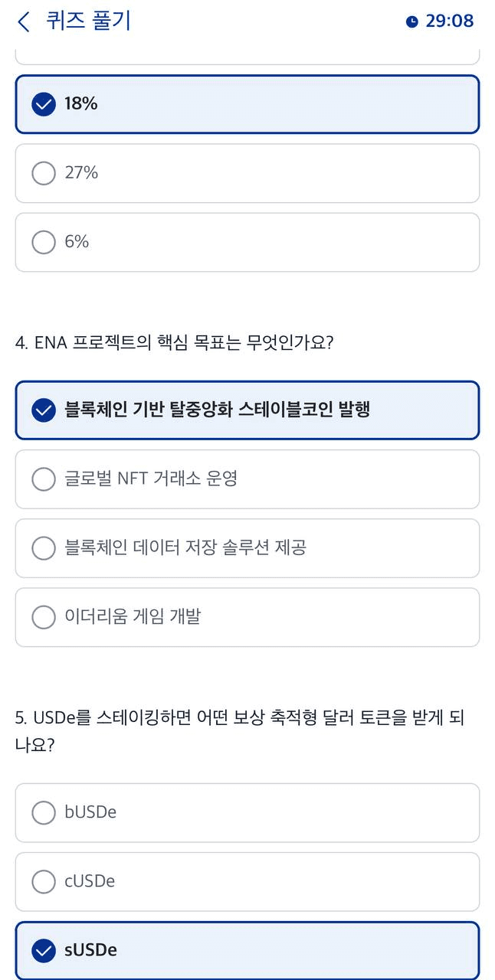Select the 27% radio option
Screen dimensions: 495x980
coord(44,173)
